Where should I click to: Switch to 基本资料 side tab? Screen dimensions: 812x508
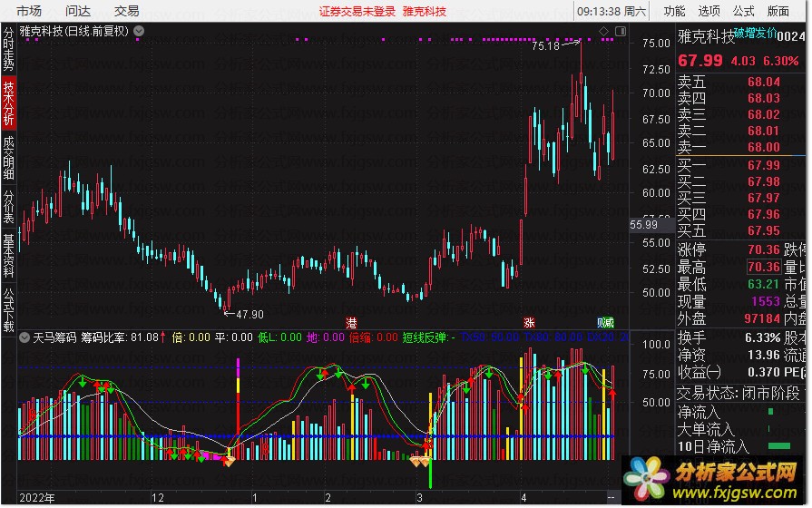click(9, 256)
